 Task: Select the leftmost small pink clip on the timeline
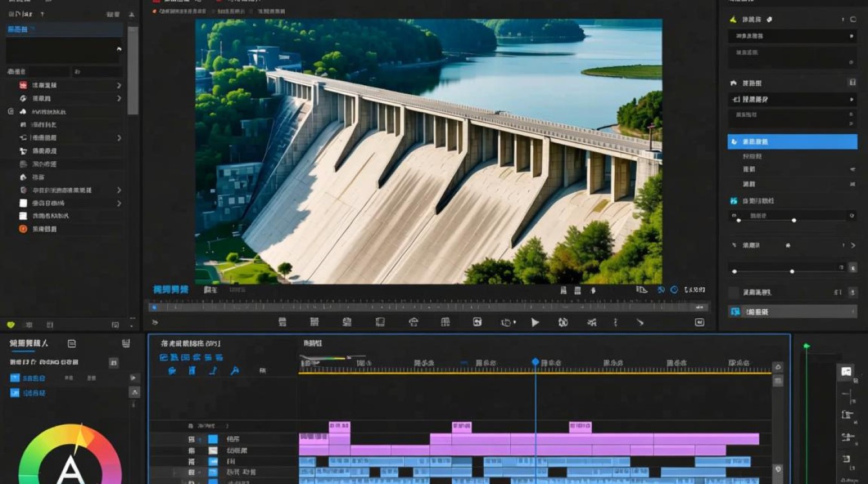coord(340,427)
